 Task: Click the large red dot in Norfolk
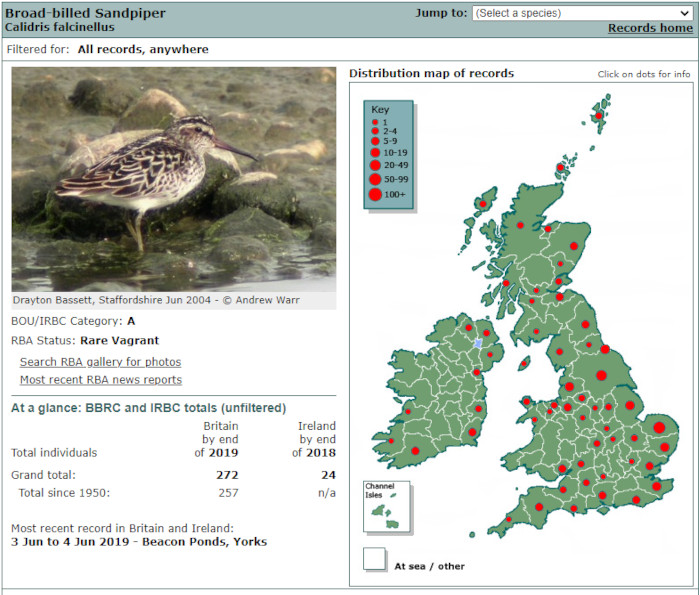pos(659,428)
